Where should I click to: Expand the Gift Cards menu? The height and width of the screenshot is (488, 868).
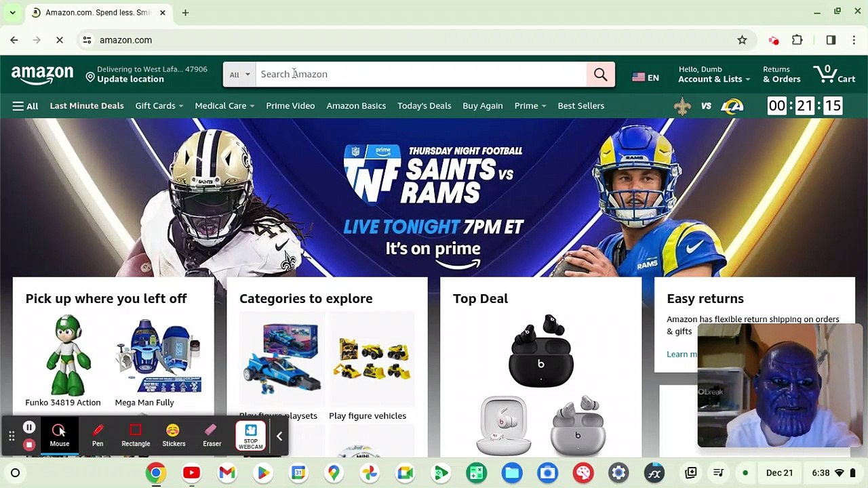pyautogui.click(x=159, y=106)
